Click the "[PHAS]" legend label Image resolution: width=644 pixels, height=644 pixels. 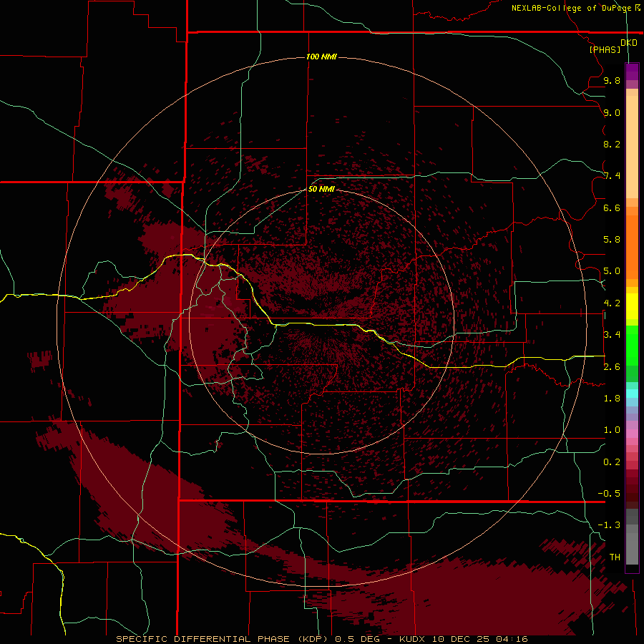(605, 49)
